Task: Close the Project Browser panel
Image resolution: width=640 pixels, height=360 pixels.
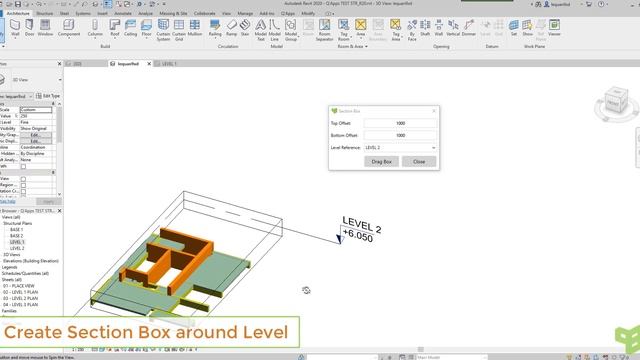Action: [60, 211]
